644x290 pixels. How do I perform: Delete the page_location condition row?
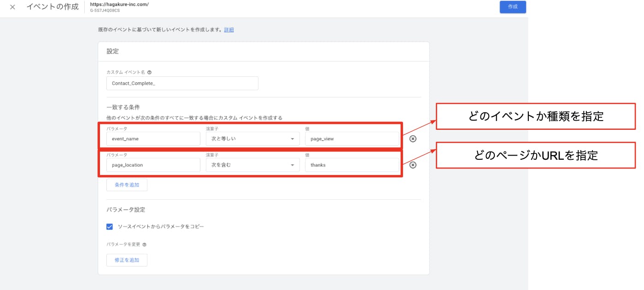[x=413, y=165]
